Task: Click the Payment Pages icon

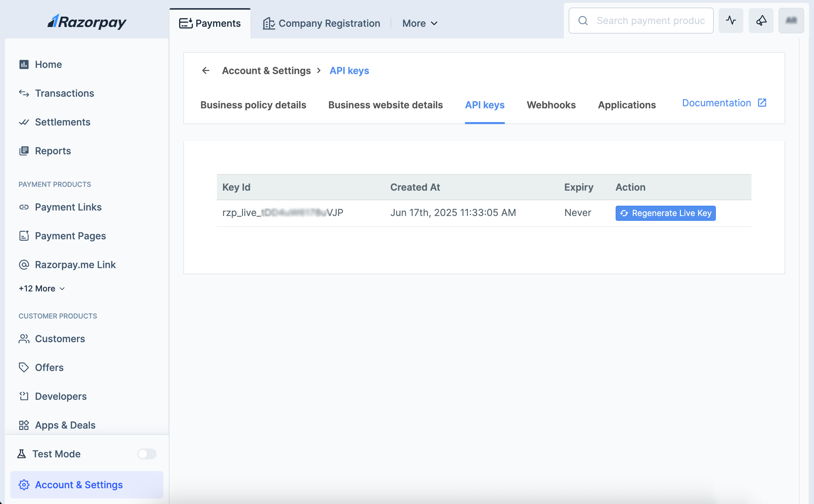Action: [24, 236]
